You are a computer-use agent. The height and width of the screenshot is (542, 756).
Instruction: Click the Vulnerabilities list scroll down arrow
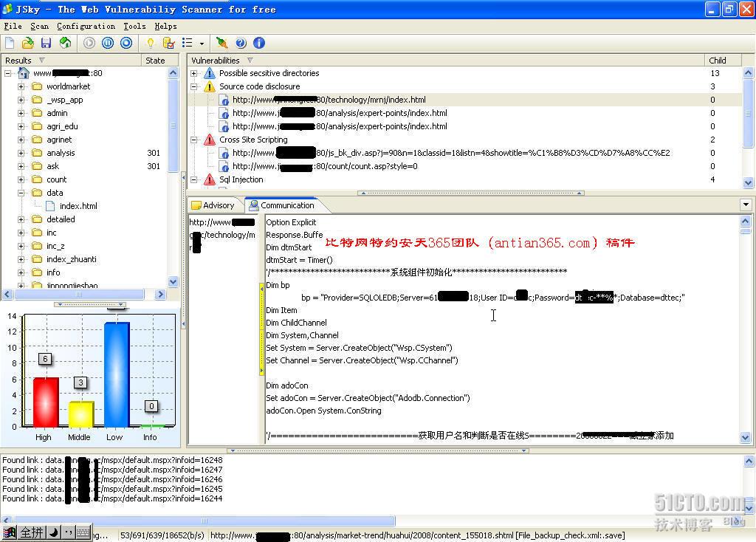point(748,182)
